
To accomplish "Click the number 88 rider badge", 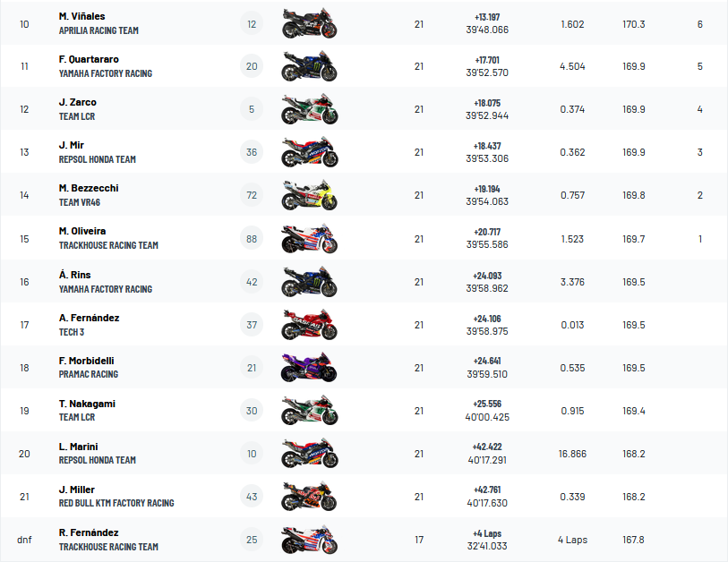I will (x=252, y=239).
